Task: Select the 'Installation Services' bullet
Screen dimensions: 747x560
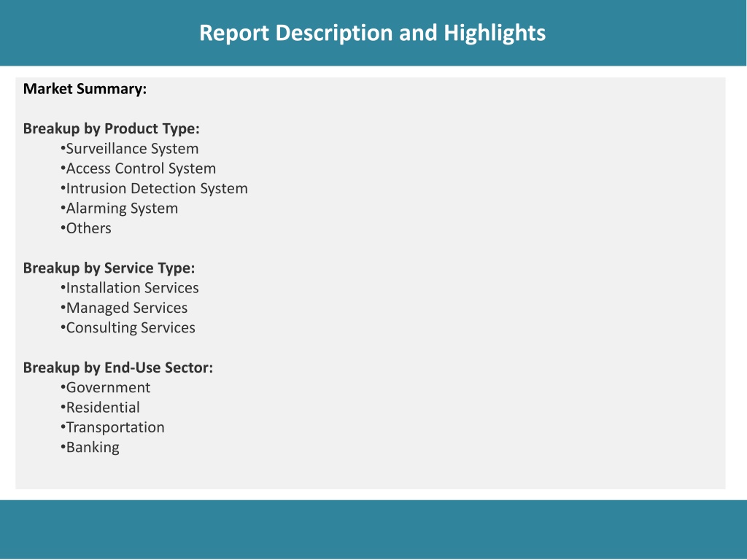Action: (130, 288)
